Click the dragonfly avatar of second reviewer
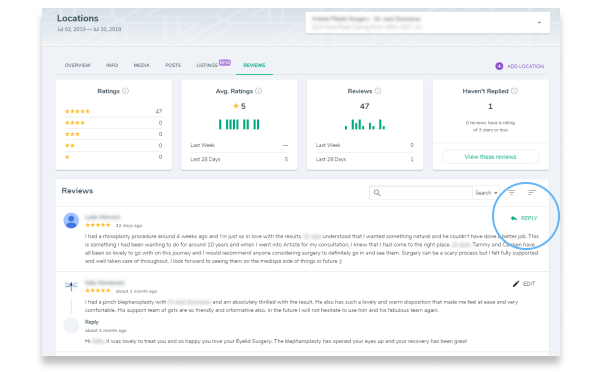This screenshot has height=372, width=594. pyautogui.click(x=71, y=285)
